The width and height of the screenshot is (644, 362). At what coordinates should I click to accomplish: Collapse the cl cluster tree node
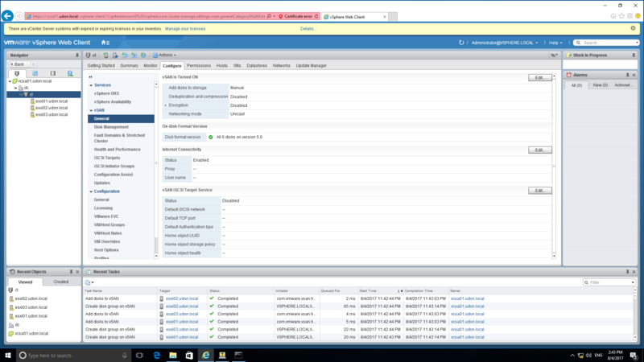[x=21, y=94]
